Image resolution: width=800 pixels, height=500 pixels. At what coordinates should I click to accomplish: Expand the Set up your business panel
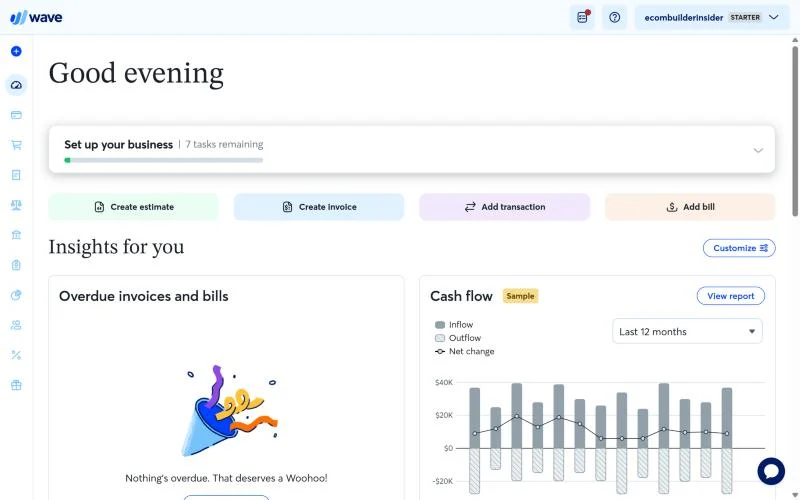758,150
